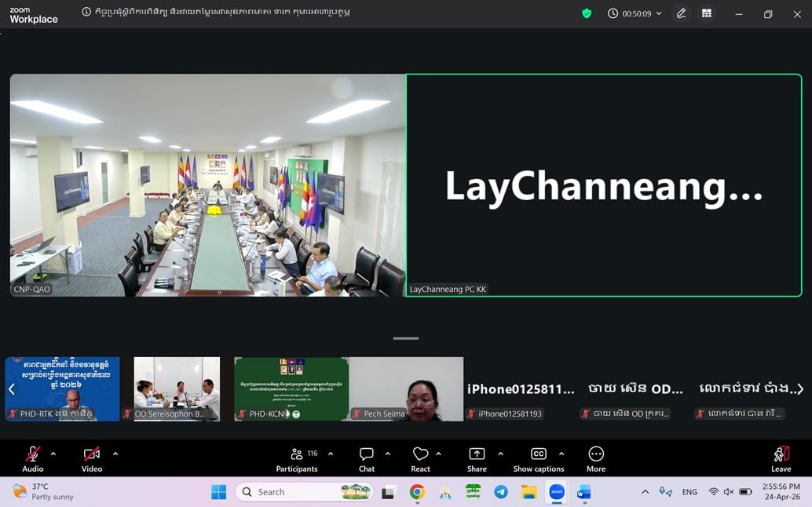812x507 pixels.
Task: Click the green encryption shield icon
Action: pyautogui.click(x=587, y=13)
